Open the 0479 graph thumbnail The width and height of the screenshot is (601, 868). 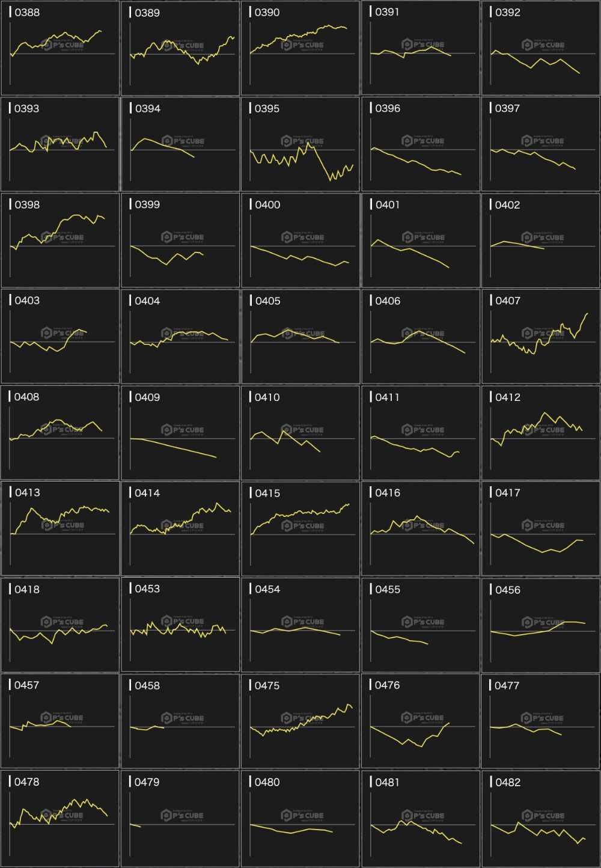click(x=180, y=819)
